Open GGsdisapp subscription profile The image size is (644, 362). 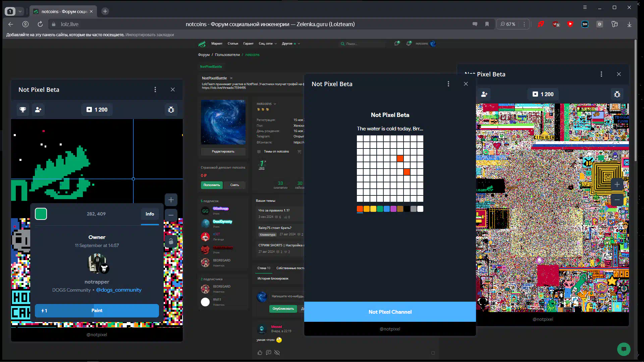(x=220, y=208)
